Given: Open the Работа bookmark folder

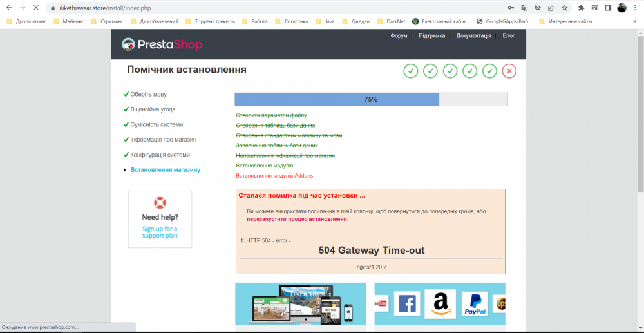Looking at the screenshot, I should 255,21.
